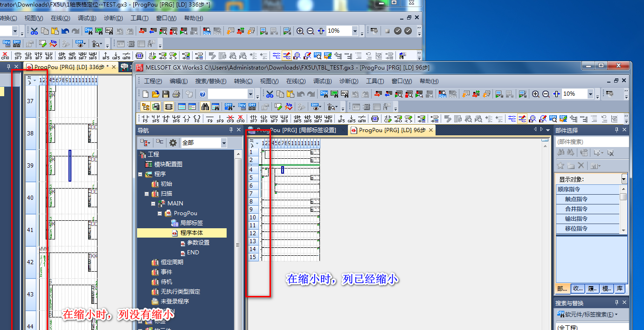The image size is (644, 330).
Task: Open the navigation settings gear icon
Action: (173, 143)
